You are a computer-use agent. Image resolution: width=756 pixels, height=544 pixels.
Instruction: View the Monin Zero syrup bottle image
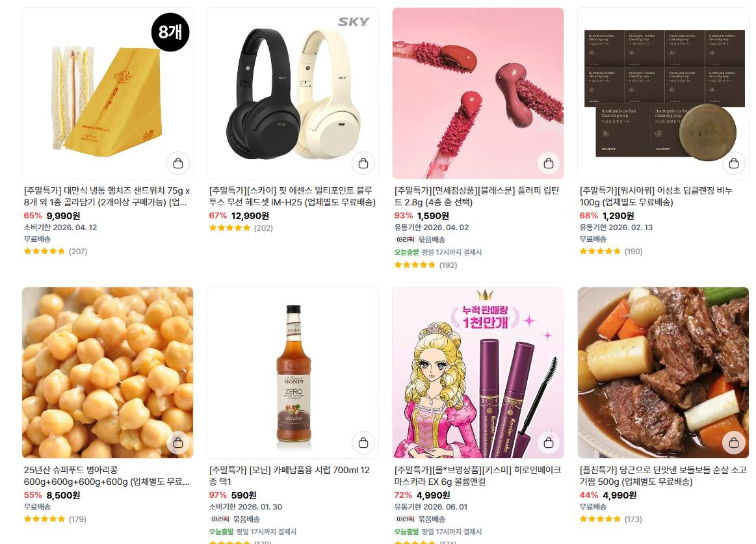[293, 373]
